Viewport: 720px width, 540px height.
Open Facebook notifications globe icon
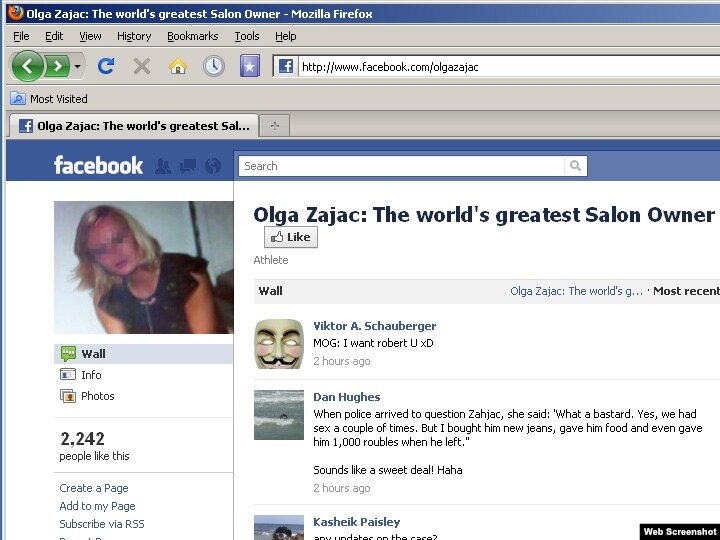(x=213, y=166)
